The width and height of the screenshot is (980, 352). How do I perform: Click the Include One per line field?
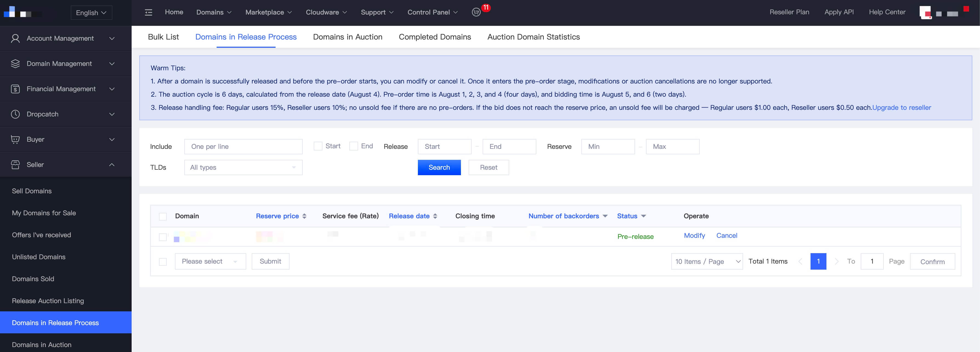click(243, 147)
